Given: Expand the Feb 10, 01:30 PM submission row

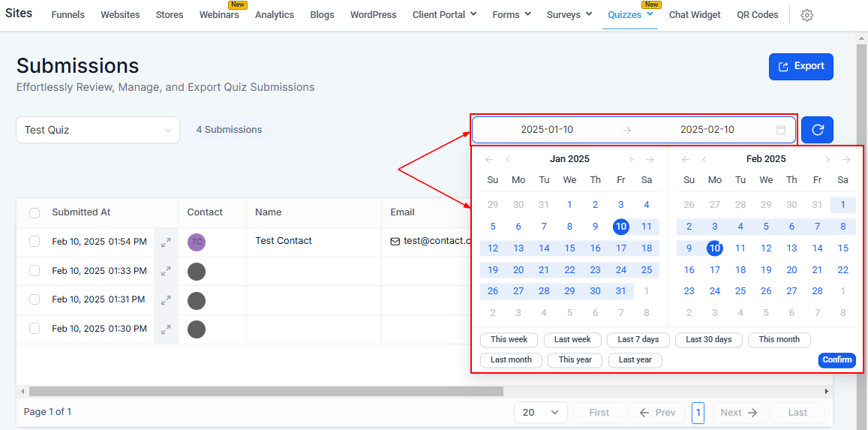Looking at the screenshot, I should (166, 329).
